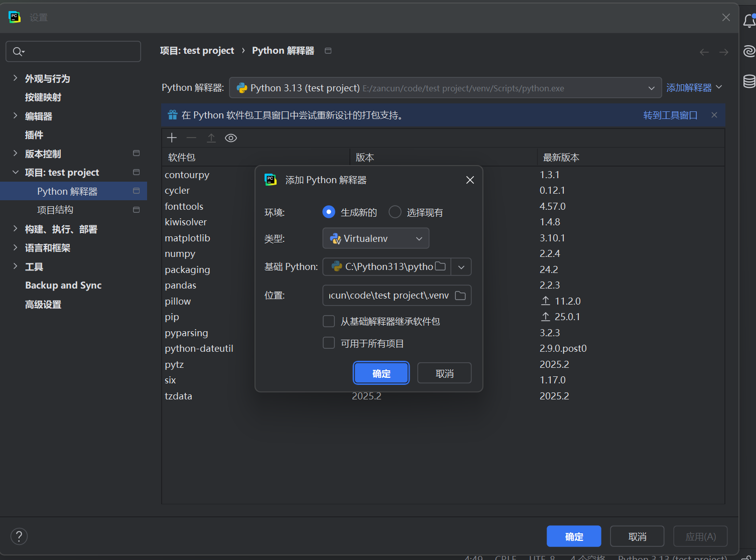Image resolution: width=756 pixels, height=560 pixels.
Task: Select the 'Select existing' environment radio button
Action: coord(395,212)
